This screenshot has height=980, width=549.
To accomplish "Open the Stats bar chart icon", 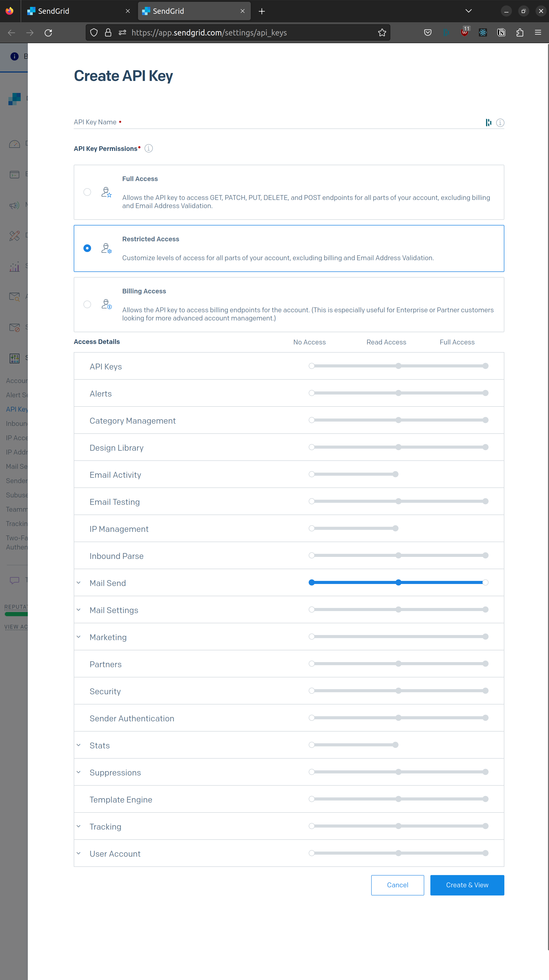I will [x=15, y=267].
